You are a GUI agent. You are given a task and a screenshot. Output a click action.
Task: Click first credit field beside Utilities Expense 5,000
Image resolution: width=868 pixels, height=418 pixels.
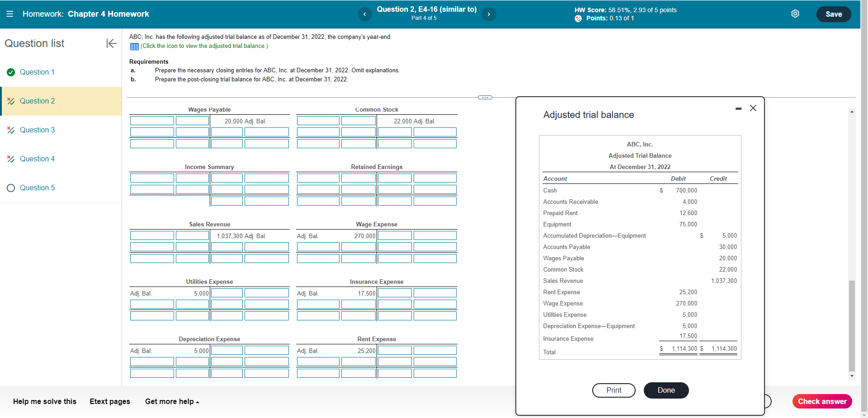(227, 293)
